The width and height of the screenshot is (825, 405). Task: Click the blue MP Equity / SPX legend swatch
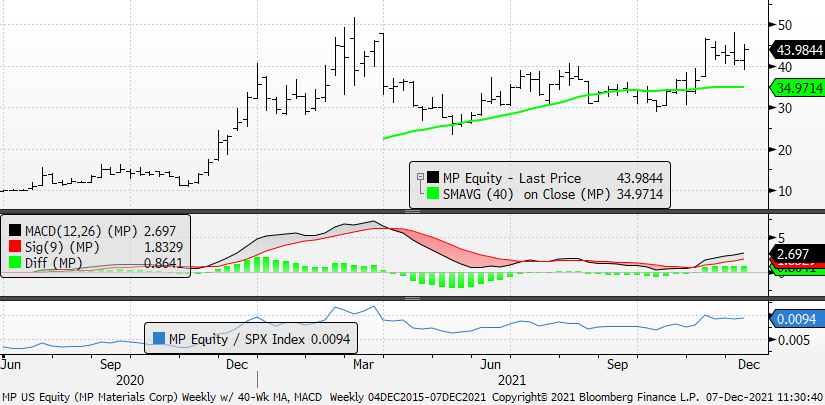click(x=158, y=339)
